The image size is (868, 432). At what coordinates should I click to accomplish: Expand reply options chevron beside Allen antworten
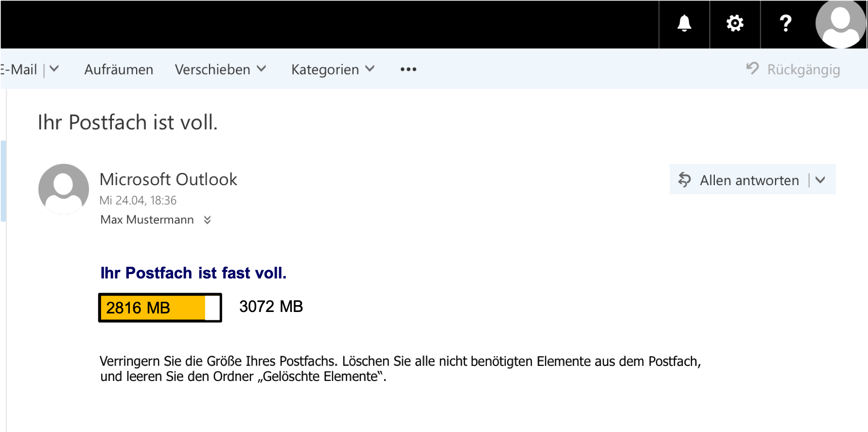point(820,180)
